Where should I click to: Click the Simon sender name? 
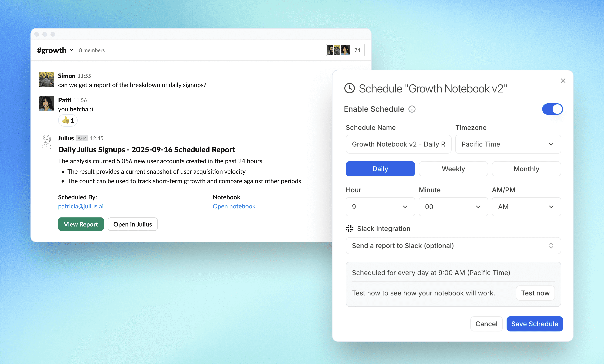click(x=67, y=76)
